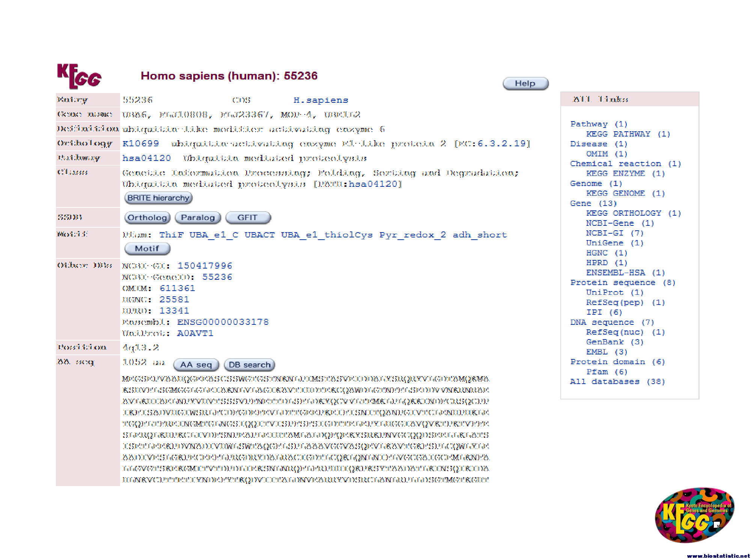Open the ThiF Pfam motif link
The image size is (751, 560).
click(172, 235)
